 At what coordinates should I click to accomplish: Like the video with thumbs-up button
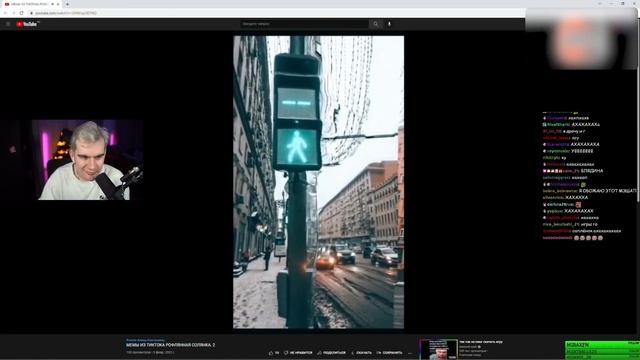click(274, 353)
